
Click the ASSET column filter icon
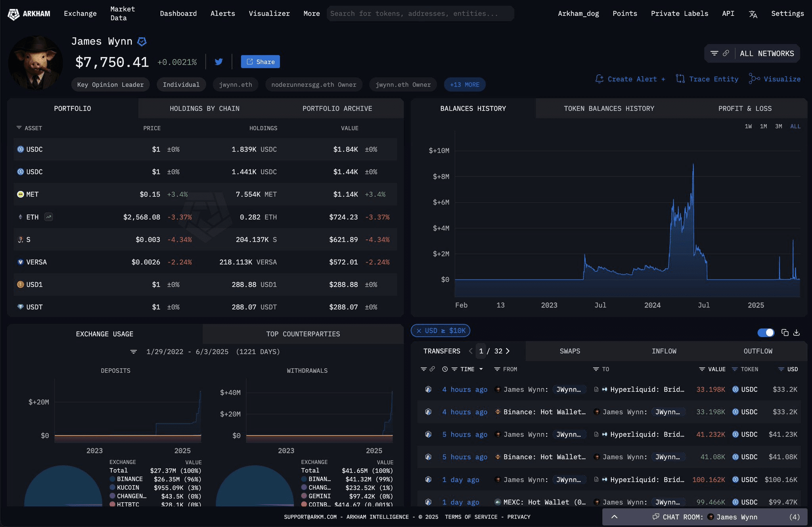(19, 128)
